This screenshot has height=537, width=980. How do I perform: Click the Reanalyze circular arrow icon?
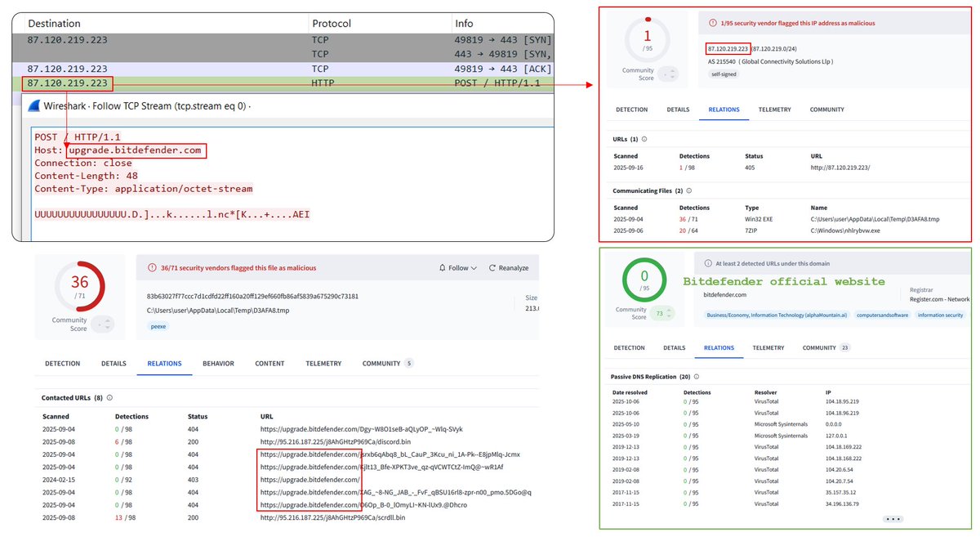(492, 267)
